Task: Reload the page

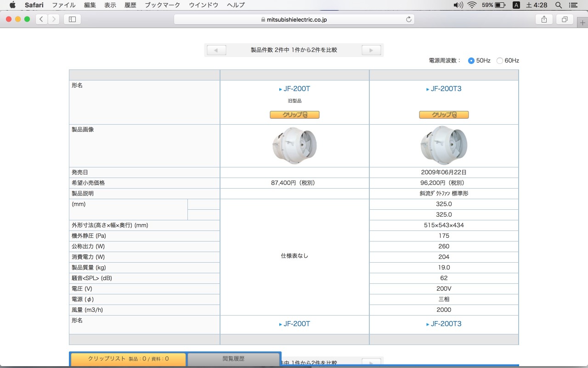Action: tap(408, 19)
